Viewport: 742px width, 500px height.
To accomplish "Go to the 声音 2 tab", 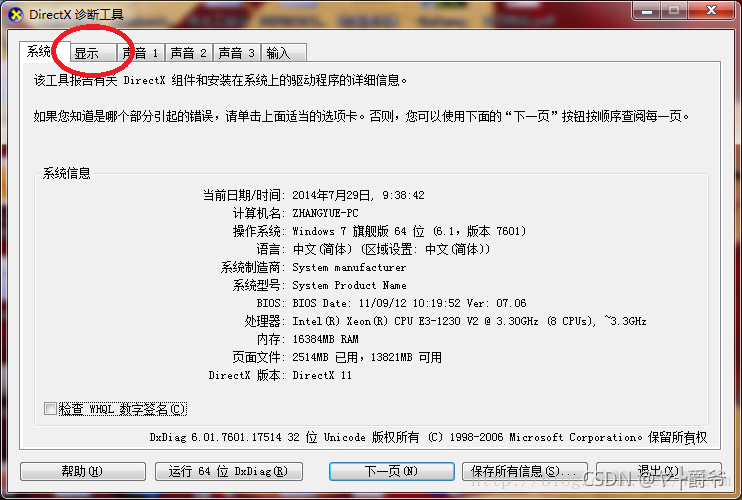I will [x=188, y=53].
